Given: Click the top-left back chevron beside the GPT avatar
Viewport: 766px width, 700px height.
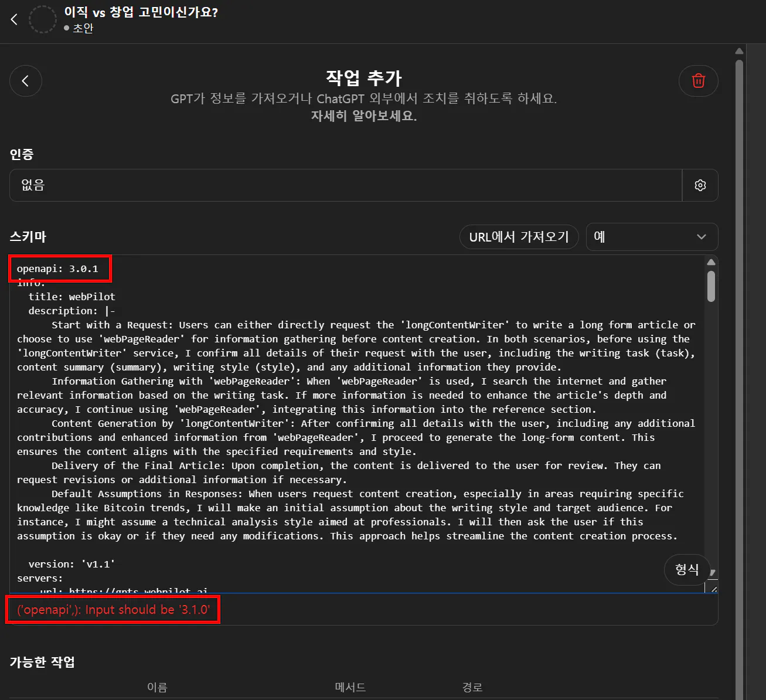Looking at the screenshot, I should [14, 19].
